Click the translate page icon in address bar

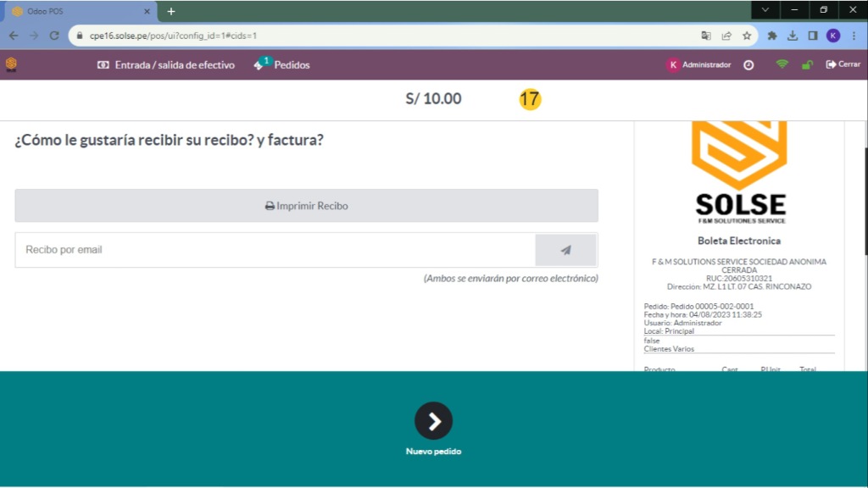click(x=705, y=36)
